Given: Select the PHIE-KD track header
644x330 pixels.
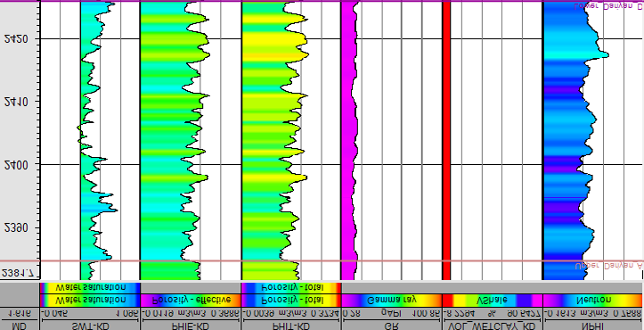Looking at the screenshot, I should click(x=191, y=326).
